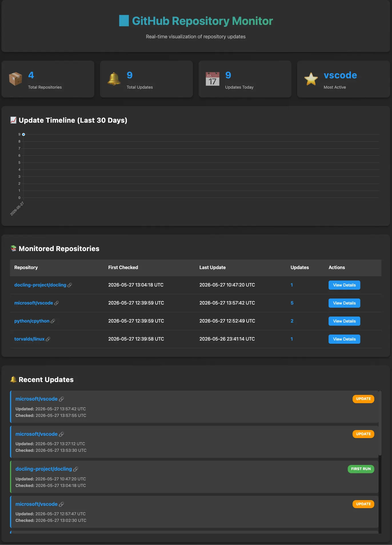Click First Checked 2026-05-27 12:39:58 UTC cell
Image resolution: width=392 pixels, height=545 pixels.
pyautogui.click(x=136, y=339)
